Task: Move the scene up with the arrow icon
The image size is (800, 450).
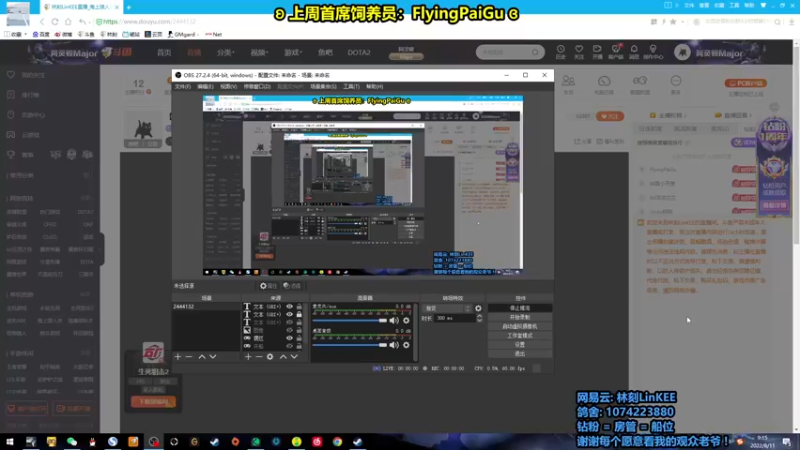Action: tap(202, 357)
